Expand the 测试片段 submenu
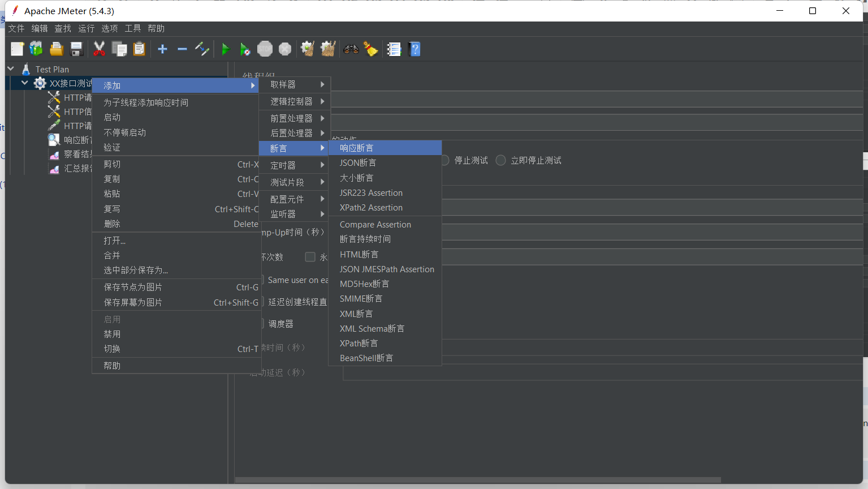Viewport: 868px width, 489px height. pyautogui.click(x=294, y=182)
